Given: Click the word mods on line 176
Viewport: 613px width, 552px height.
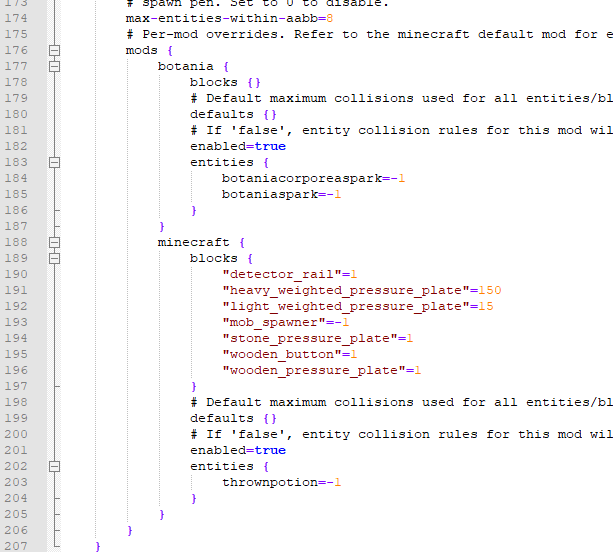Looking at the screenshot, I should tap(142, 50).
